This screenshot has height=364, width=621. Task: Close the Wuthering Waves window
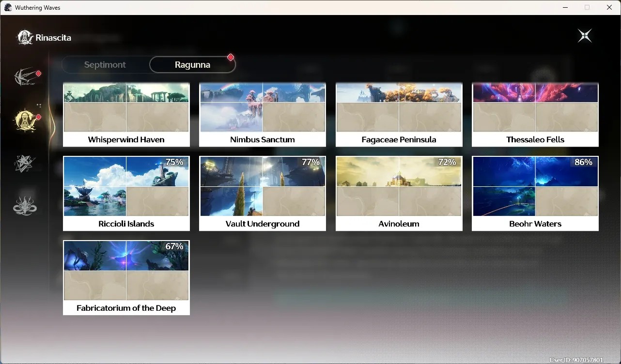609,7
